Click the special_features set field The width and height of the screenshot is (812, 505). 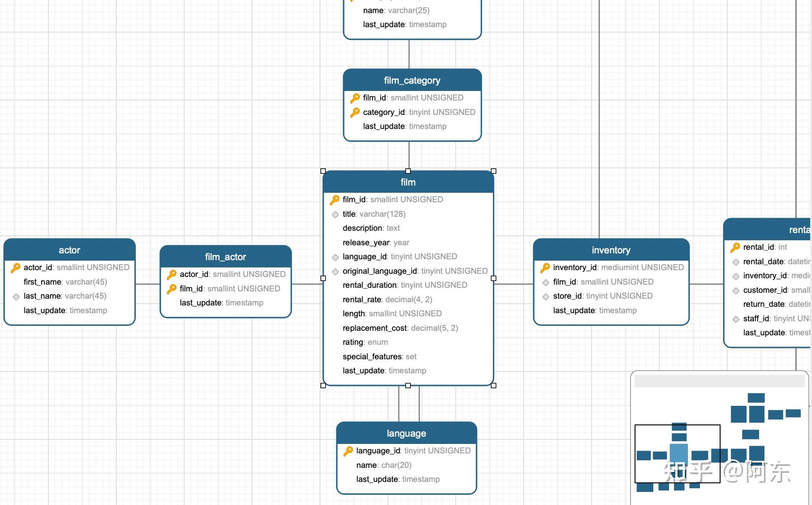(x=379, y=357)
